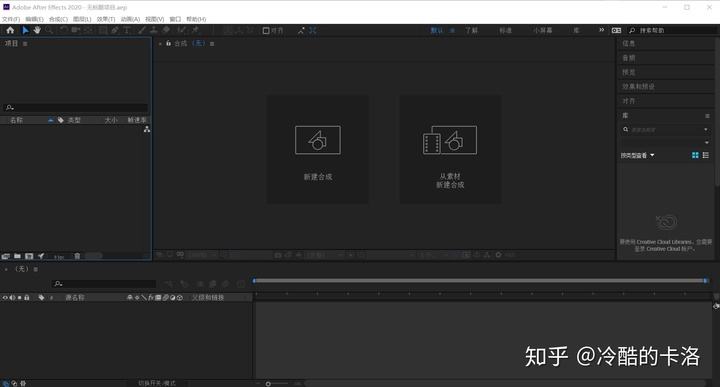Click New Composition From Footage (从素材新建合成)
The image size is (720, 387).
tap(450, 140)
